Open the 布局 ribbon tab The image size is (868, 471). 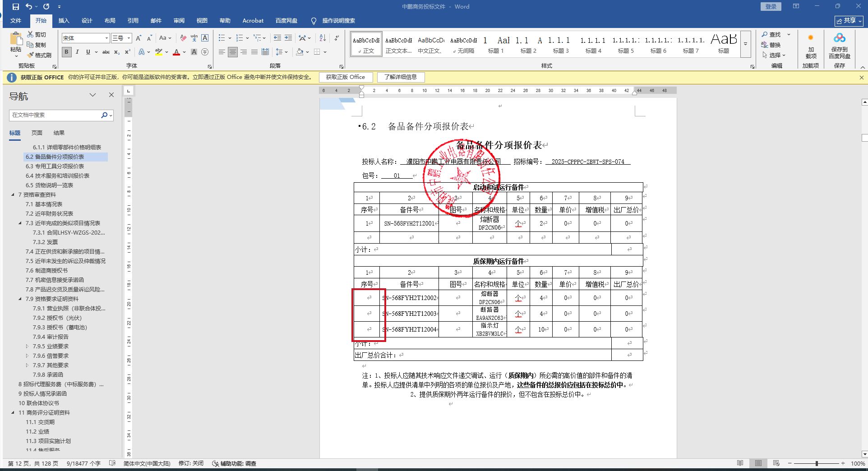click(110, 21)
